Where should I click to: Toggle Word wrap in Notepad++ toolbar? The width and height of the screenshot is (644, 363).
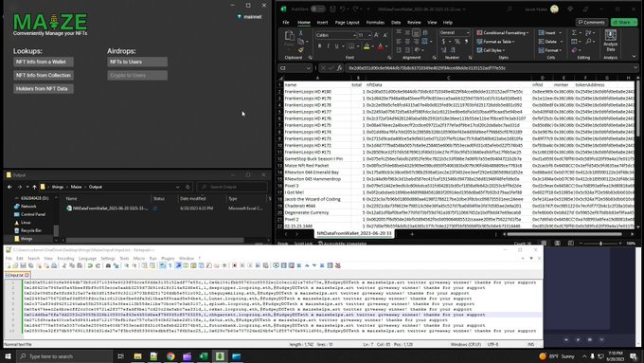point(163,265)
